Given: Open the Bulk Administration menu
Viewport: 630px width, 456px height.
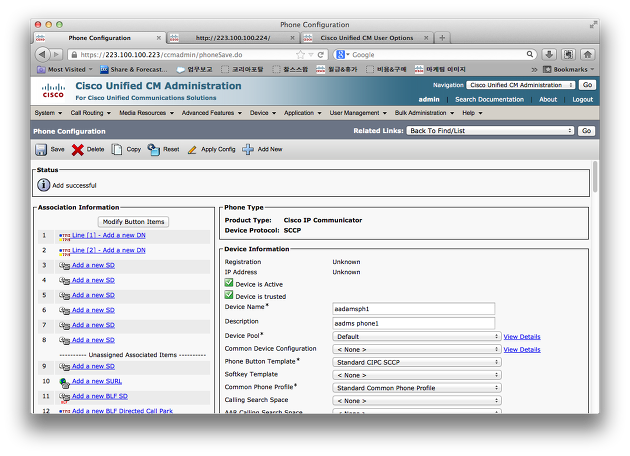Looking at the screenshot, I should (x=424, y=113).
